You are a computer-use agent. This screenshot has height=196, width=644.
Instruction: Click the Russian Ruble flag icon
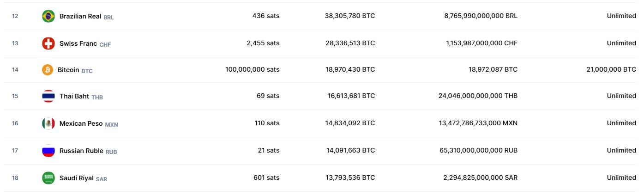[48, 151]
